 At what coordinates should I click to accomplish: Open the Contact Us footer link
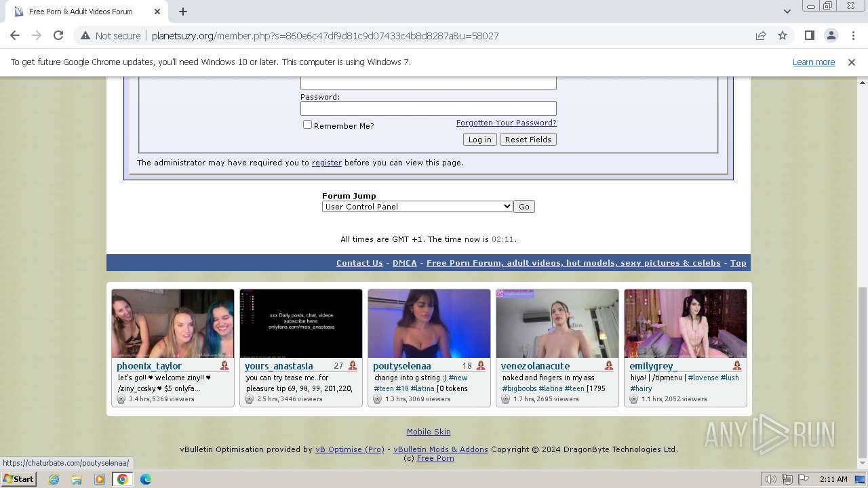pos(359,263)
